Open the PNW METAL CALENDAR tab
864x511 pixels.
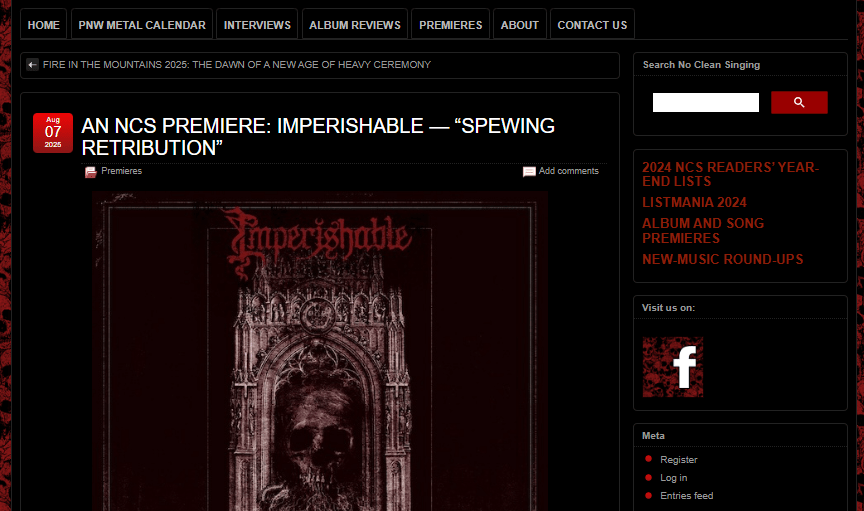click(142, 25)
